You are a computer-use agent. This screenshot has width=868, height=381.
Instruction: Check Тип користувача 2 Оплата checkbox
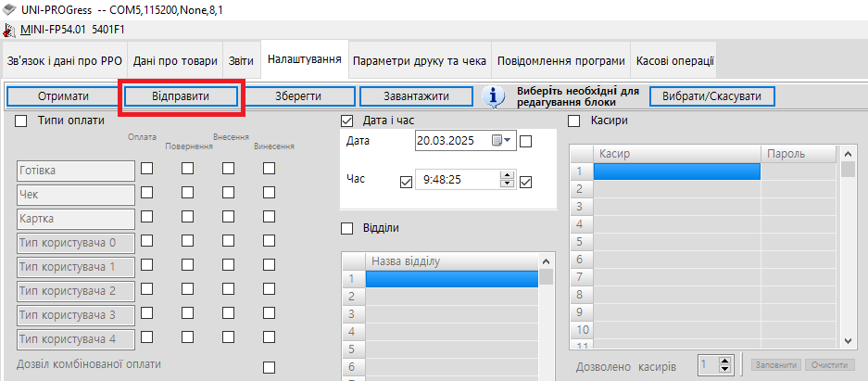(146, 289)
